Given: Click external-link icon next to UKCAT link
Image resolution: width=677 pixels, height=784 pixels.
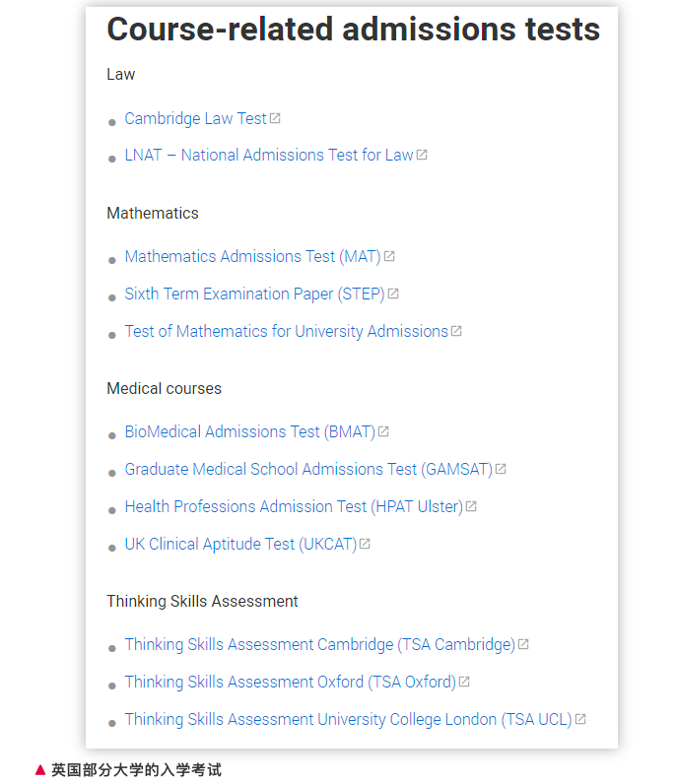Looking at the screenshot, I should [x=365, y=544].
